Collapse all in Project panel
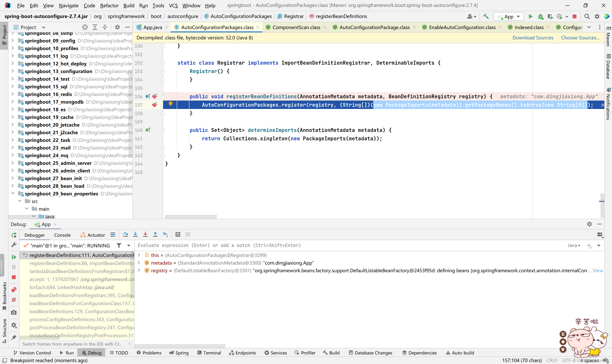Screen dimensions: 612x364 tap(105, 27)
